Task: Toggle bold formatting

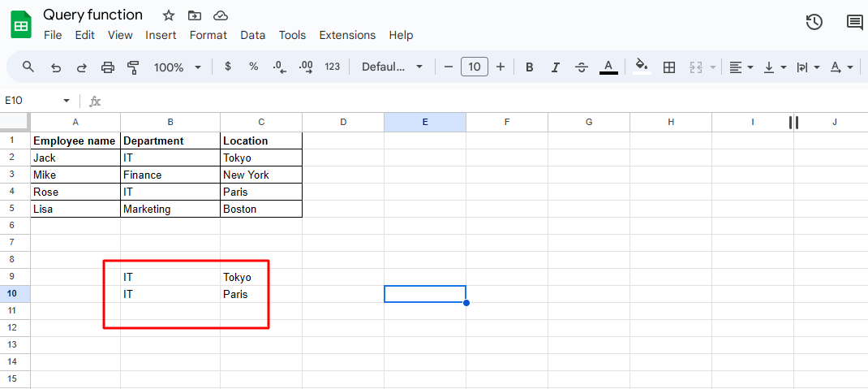Action: pyautogui.click(x=530, y=67)
